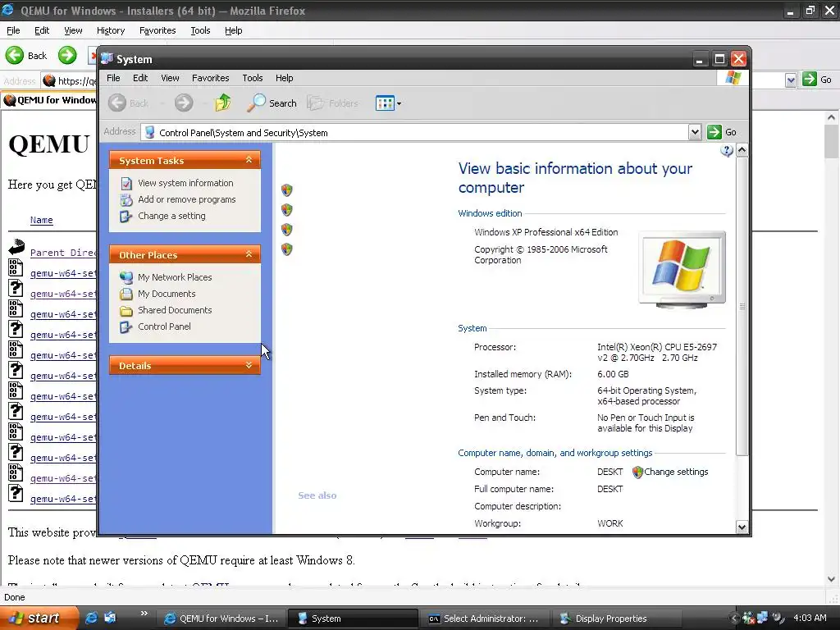
Task: Click the Up folder icon in System toolbar
Action: click(x=223, y=103)
